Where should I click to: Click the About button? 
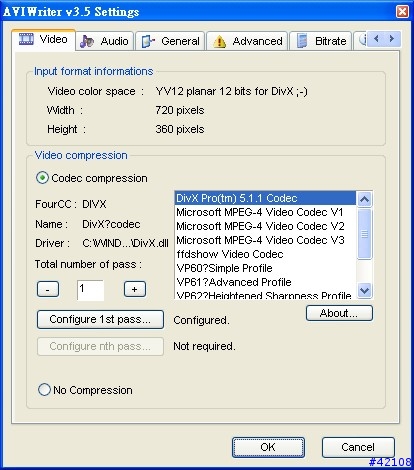339,313
